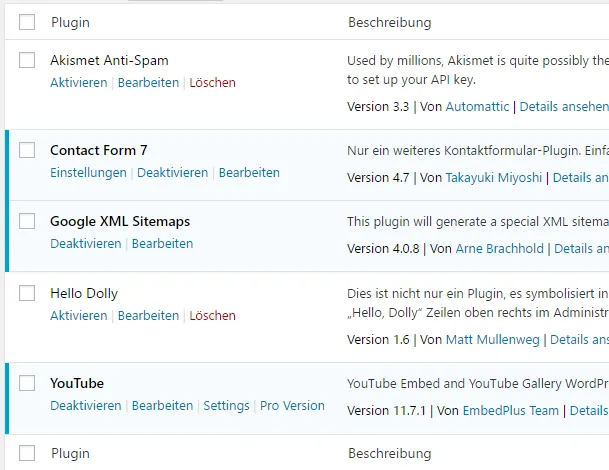Activate the Hello Dolly plugin
Image resolution: width=609 pixels, height=470 pixels.
pyautogui.click(x=78, y=315)
